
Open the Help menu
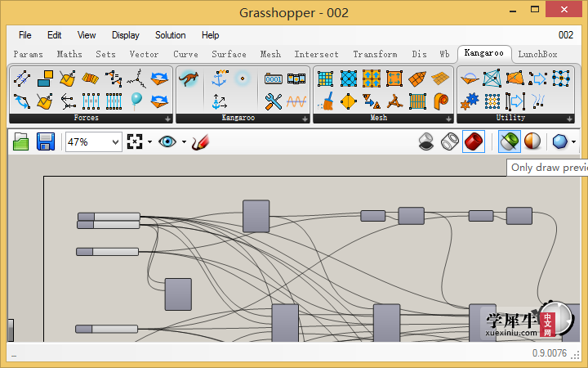point(210,35)
